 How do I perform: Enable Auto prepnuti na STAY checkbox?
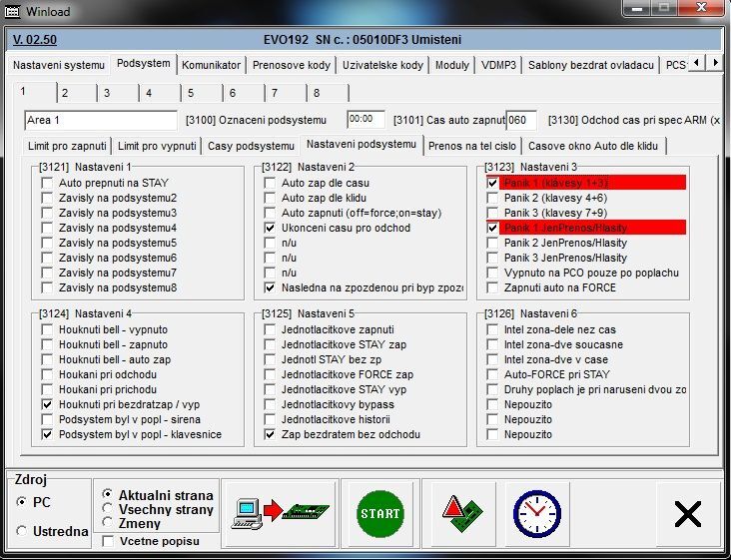pyautogui.click(x=47, y=184)
